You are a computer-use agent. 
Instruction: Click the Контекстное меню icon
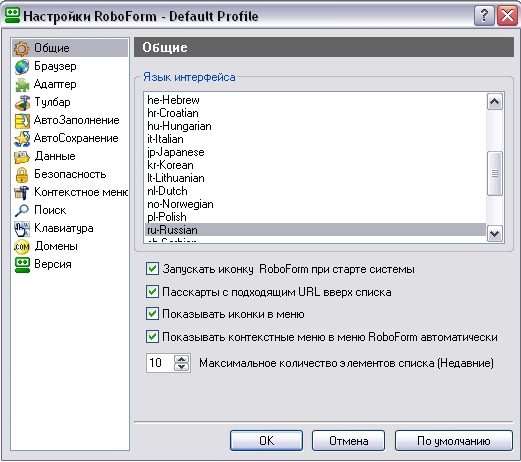coord(22,193)
